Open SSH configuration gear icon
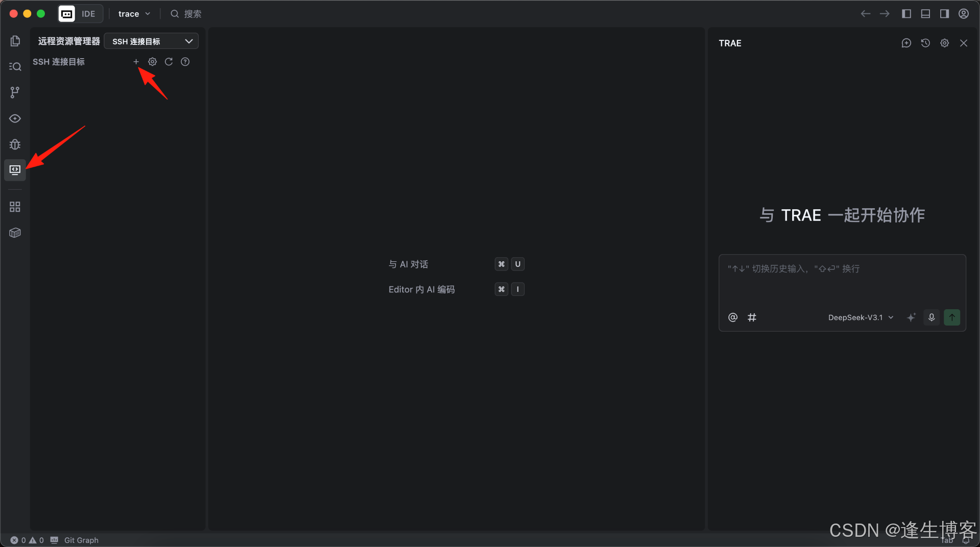Viewport: 980px width, 547px height. tap(153, 62)
